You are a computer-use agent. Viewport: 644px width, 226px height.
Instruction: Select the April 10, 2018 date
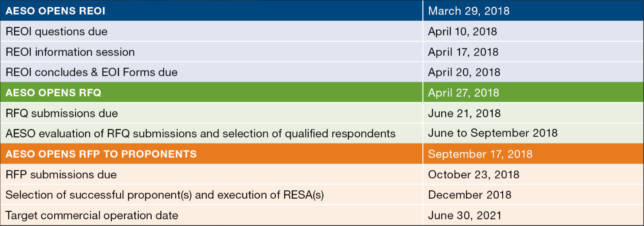(x=462, y=32)
